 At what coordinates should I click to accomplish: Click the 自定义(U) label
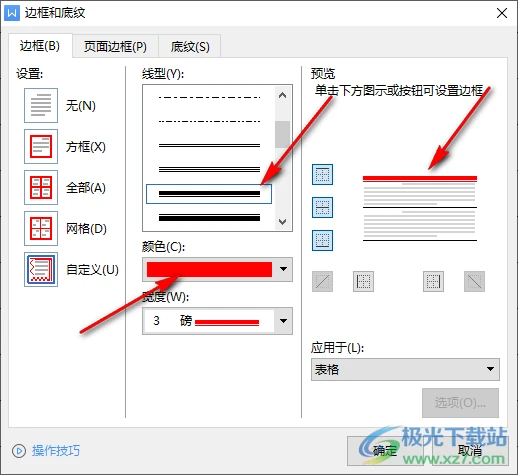click(92, 270)
